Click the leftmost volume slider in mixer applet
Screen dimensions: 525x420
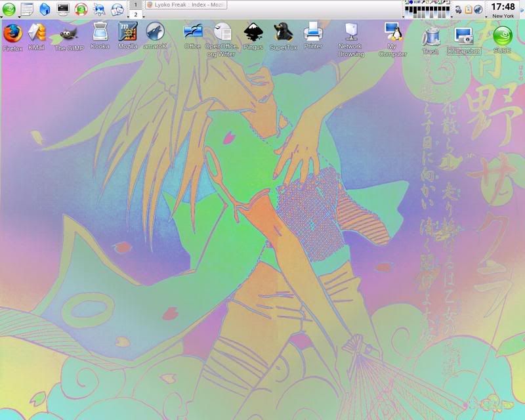point(407,12)
